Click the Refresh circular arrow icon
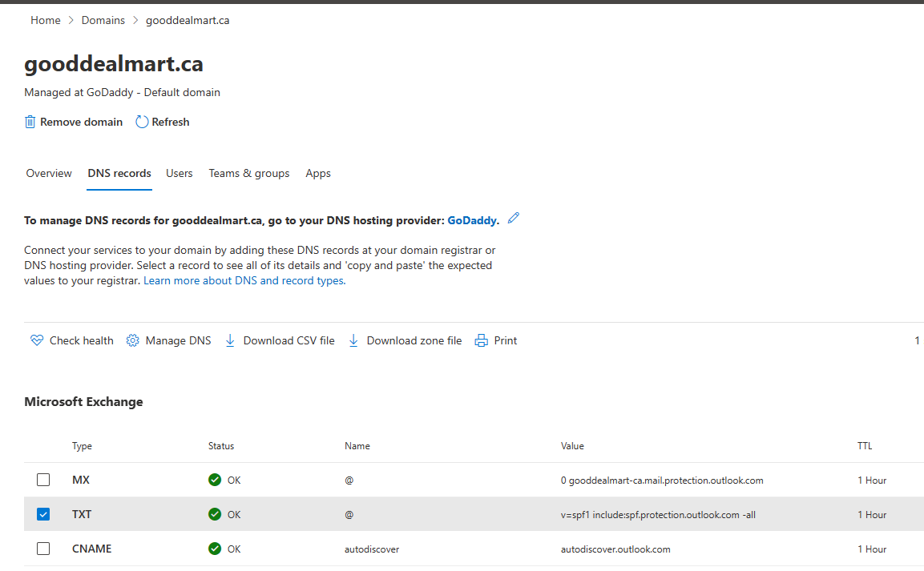The width and height of the screenshot is (924, 571). (142, 122)
